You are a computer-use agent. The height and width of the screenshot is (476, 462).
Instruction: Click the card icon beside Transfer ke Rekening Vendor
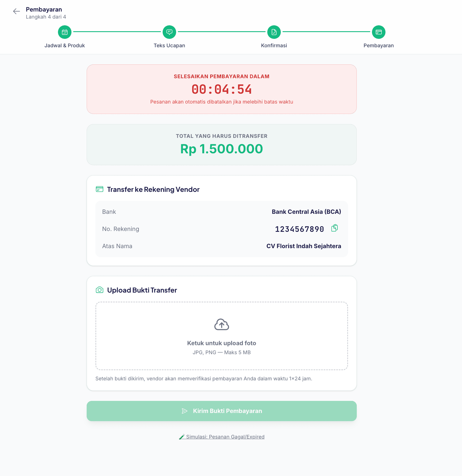pos(100,189)
